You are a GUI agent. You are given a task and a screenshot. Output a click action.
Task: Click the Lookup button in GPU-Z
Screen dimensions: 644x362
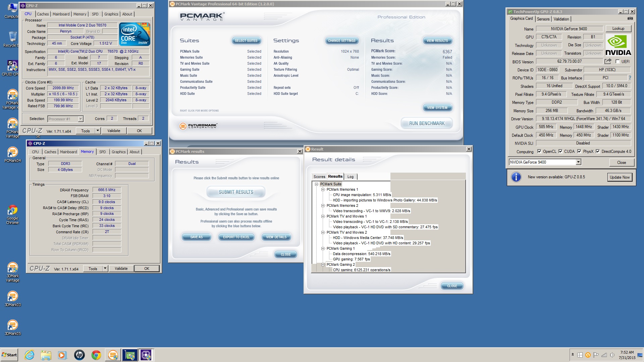pyautogui.click(x=618, y=28)
